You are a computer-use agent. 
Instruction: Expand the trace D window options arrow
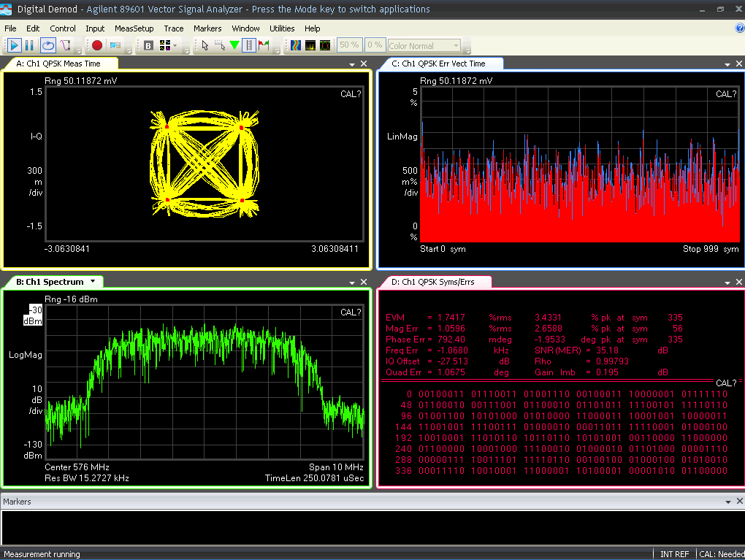pyautogui.click(x=727, y=283)
